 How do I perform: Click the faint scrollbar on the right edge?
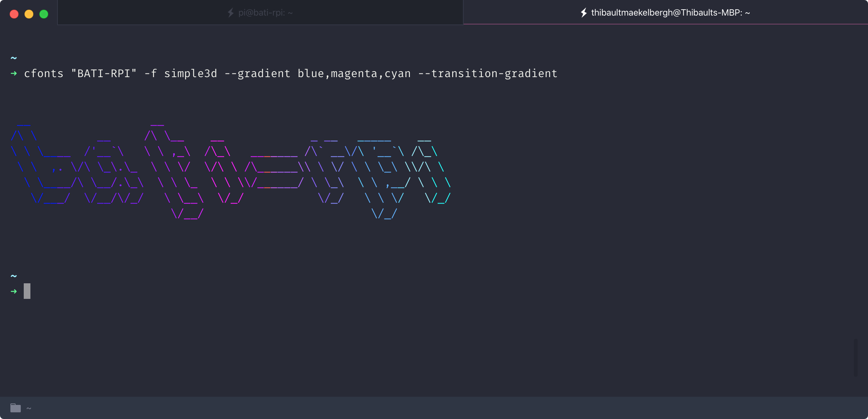[x=856, y=357]
